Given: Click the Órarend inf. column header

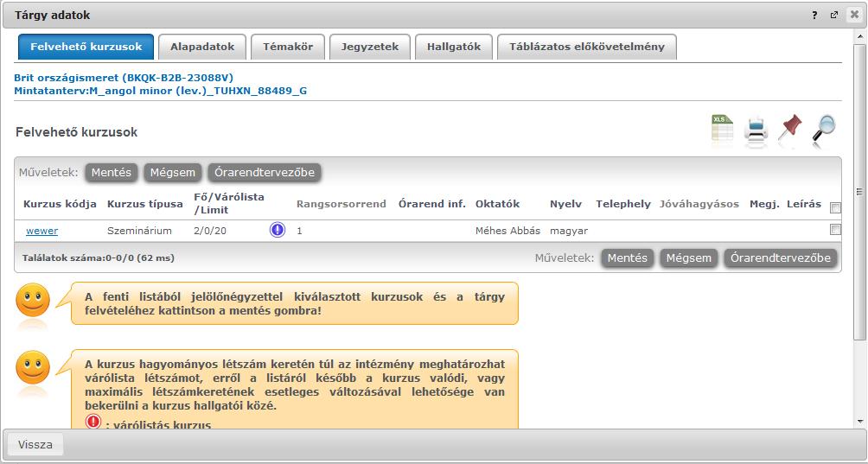Looking at the screenshot, I should [431, 204].
